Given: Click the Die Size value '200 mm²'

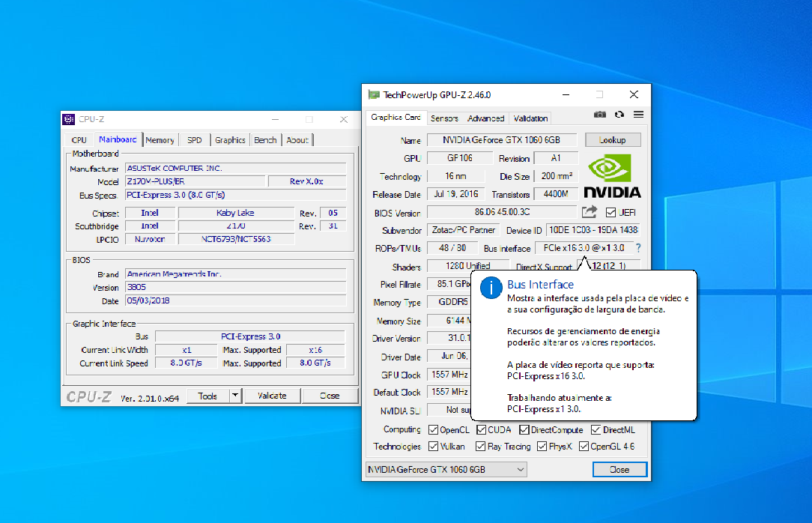Looking at the screenshot, I should coord(557,176).
